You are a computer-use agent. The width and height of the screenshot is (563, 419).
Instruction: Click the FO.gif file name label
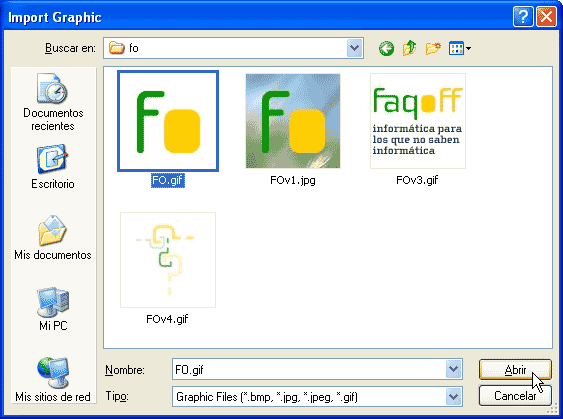click(x=168, y=180)
